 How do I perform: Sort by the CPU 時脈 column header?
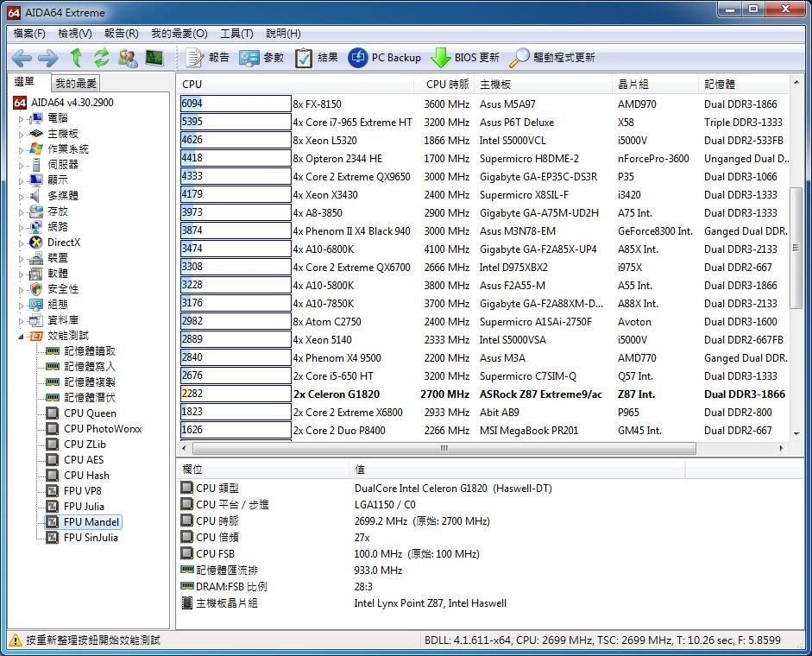[x=444, y=84]
